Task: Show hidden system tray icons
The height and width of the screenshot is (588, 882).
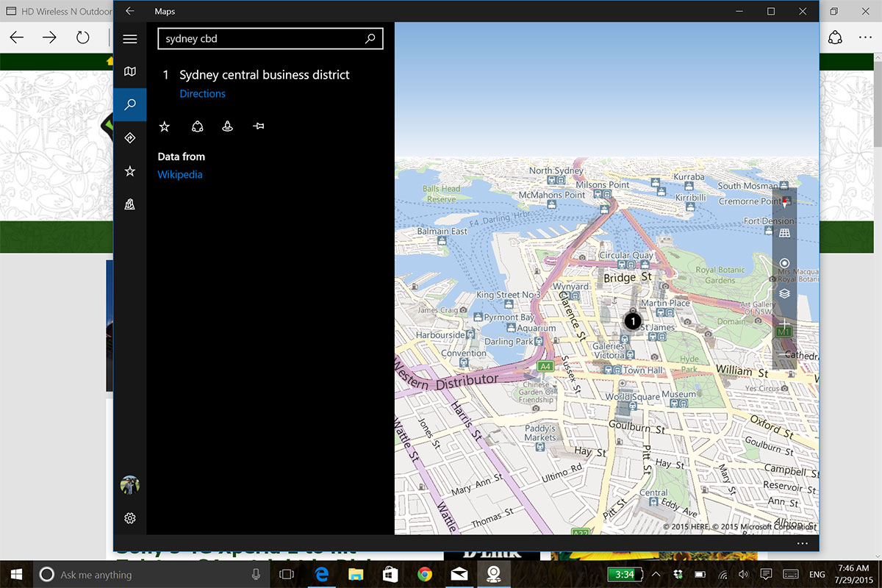Action: (656, 574)
